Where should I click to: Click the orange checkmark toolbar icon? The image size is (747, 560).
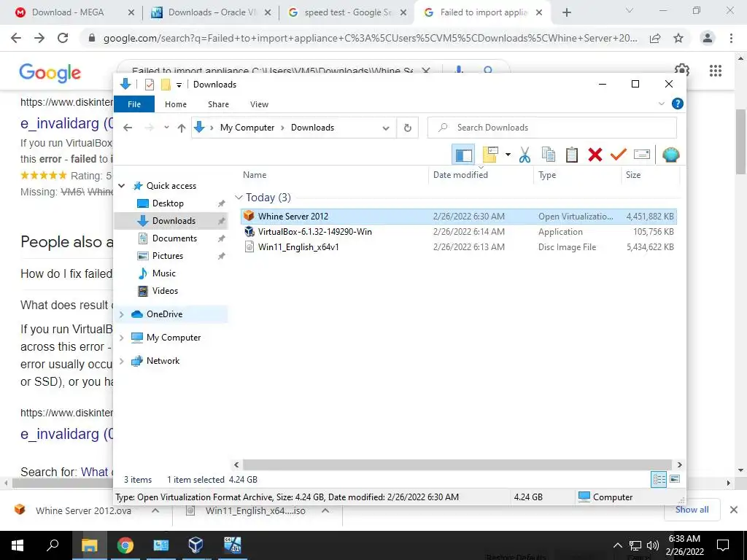coord(619,155)
